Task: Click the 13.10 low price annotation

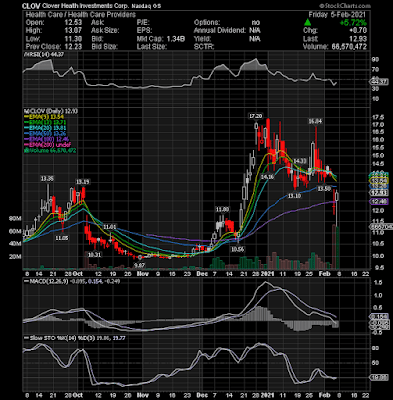Action: (x=295, y=196)
